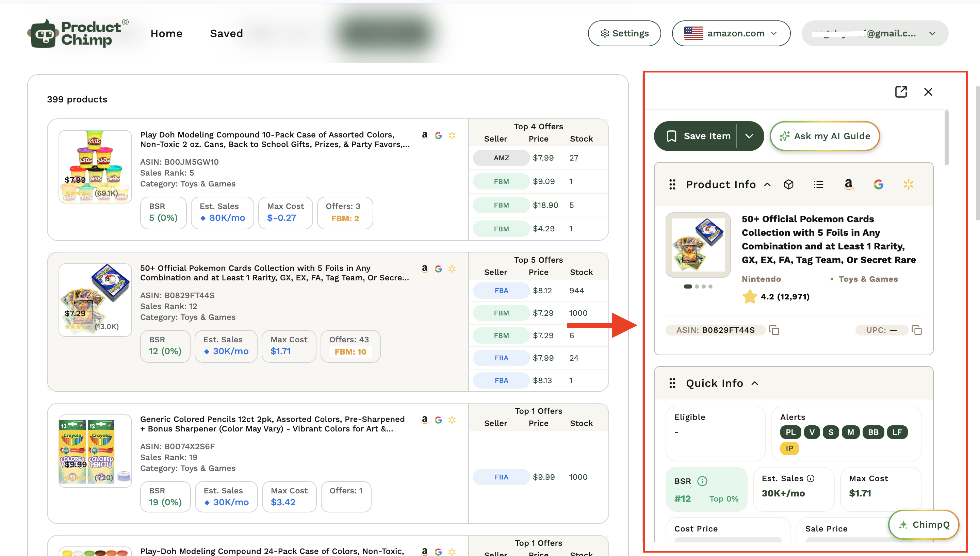Viewport: 980px width, 556px height.
Task: Grab the Product Info drag handle
Action: point(672,185)
